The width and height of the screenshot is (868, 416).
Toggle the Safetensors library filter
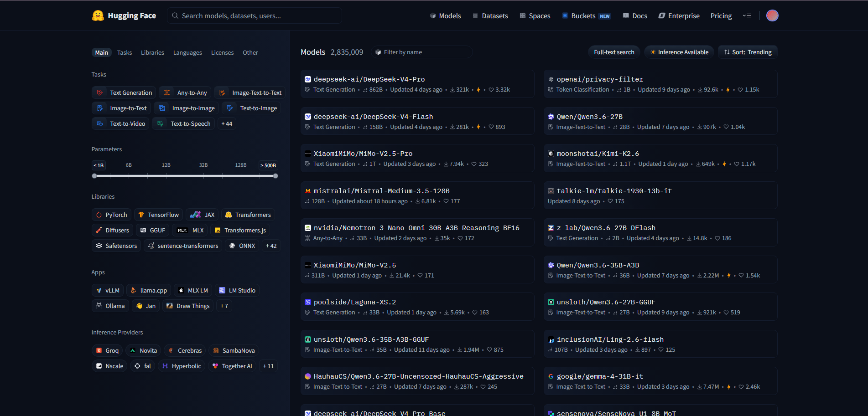point(116,246)
